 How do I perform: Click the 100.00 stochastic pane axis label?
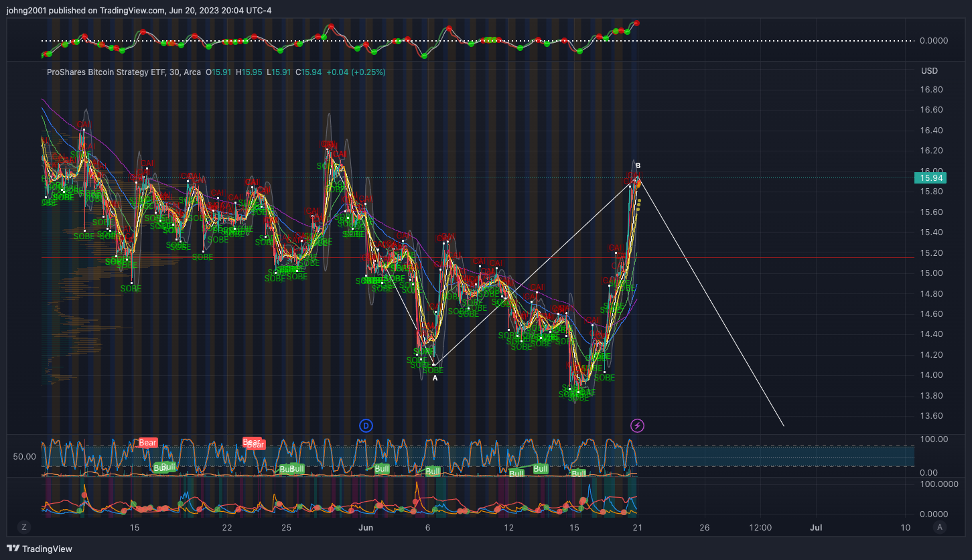934,439
